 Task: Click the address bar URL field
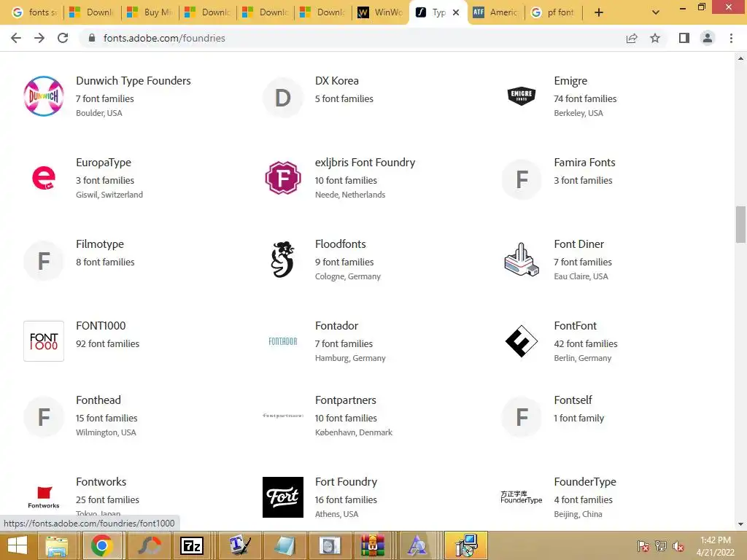click(x=352, y=38)
